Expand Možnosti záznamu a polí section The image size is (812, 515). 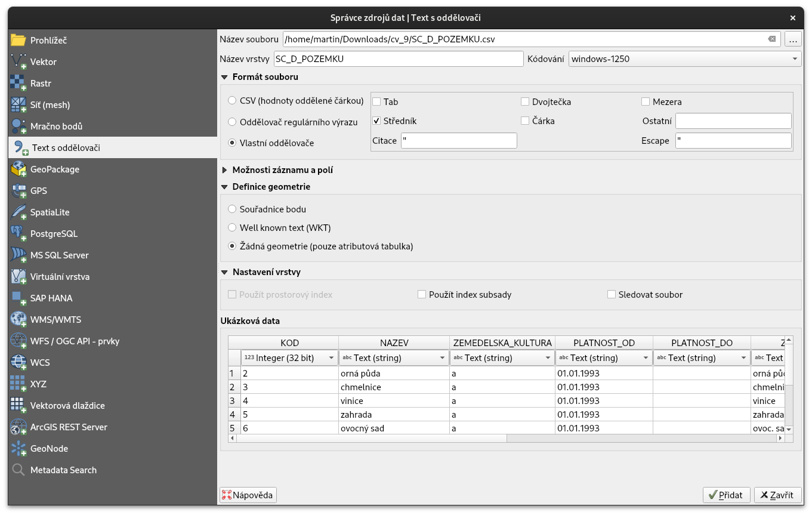click(224, 170)
